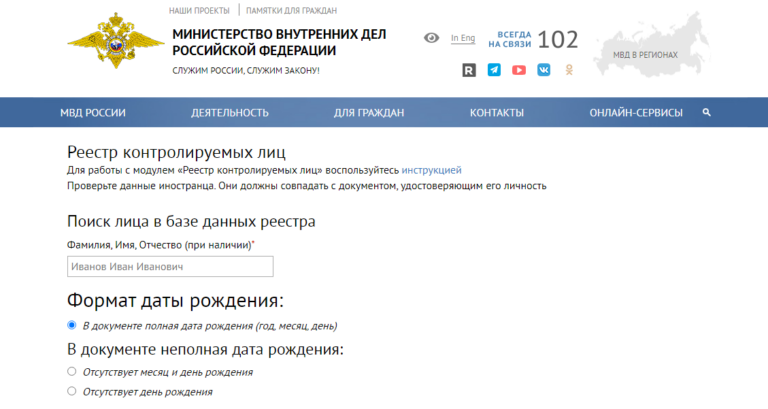Toggle the visually impaired eye icon
The width and height of the screenshot is (768, 409).
coord(431,38)
